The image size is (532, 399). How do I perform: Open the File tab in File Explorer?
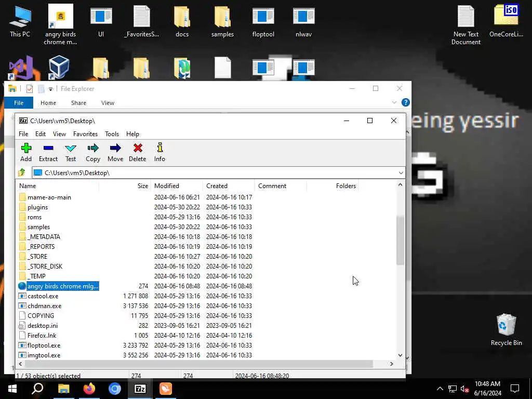[x=19, y=103]
